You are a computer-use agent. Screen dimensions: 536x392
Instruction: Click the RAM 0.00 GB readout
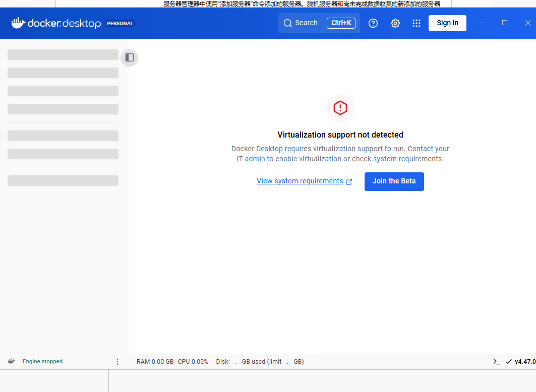click(155, 362)
